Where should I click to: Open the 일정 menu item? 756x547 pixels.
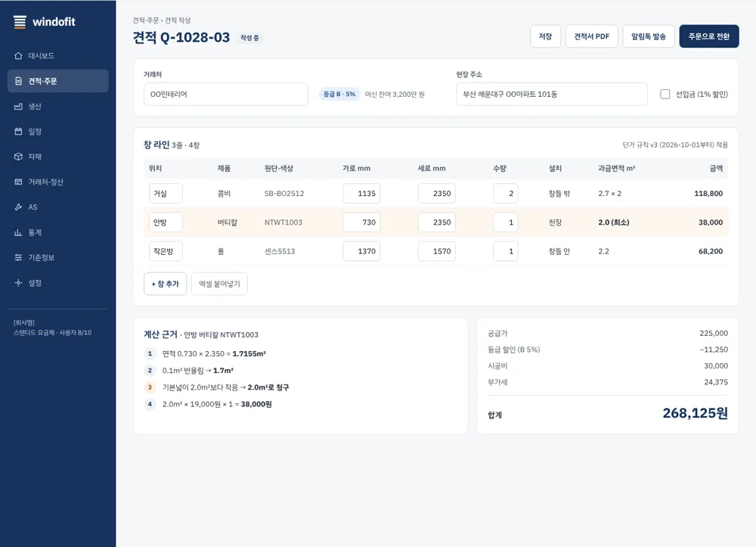click(x=58, y=131)
